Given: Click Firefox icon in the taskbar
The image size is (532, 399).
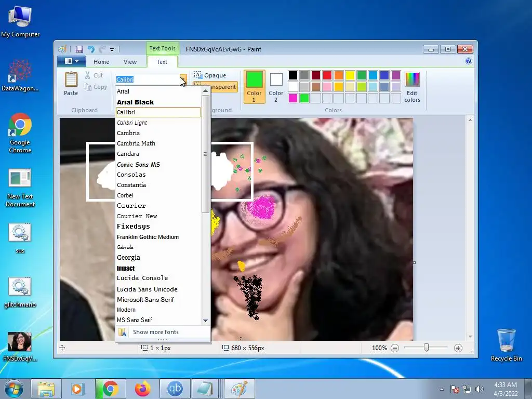Looking at the screenshot, I should click(x=142, y=389).
